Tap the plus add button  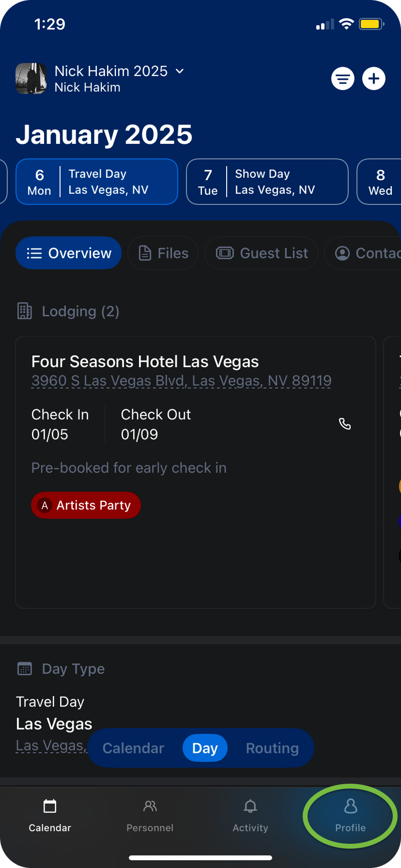pyautogui.click(x=374, y=79)
